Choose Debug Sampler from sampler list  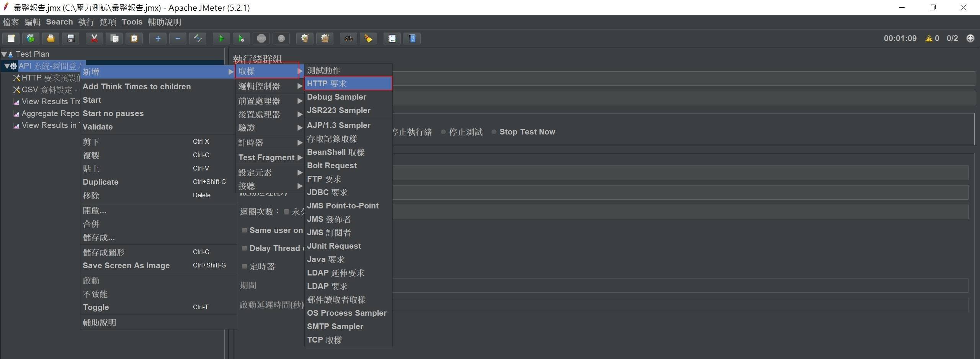tap(348, 97)
